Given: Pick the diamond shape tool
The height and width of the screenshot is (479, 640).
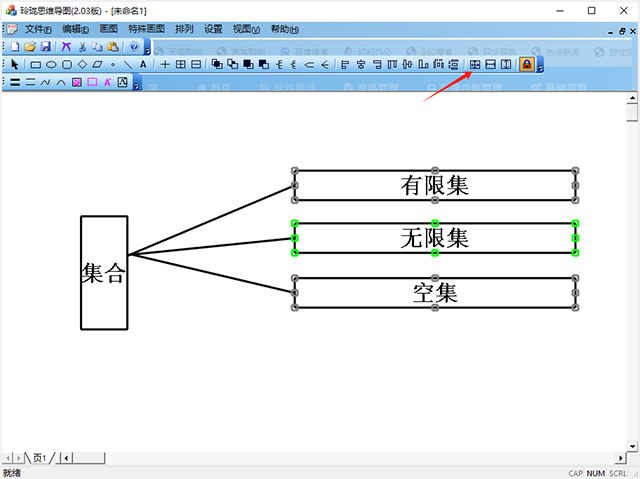Looking at the screenshot, I should 82,64.
